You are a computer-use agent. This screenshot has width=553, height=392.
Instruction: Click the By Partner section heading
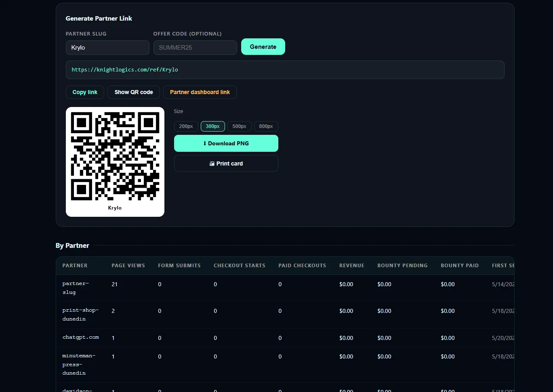[72, 245]
